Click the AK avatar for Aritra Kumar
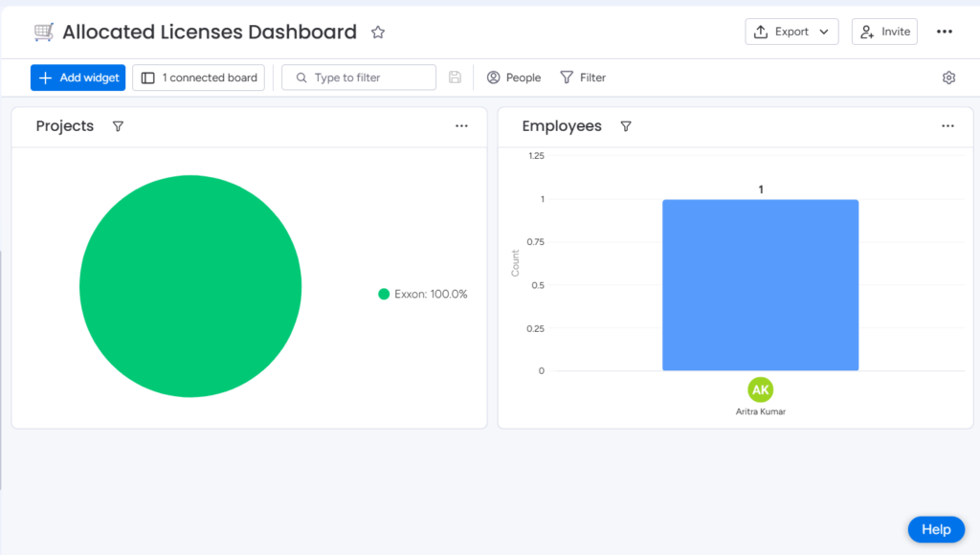Viewport: 980px width, 555px height. (760, 389)
